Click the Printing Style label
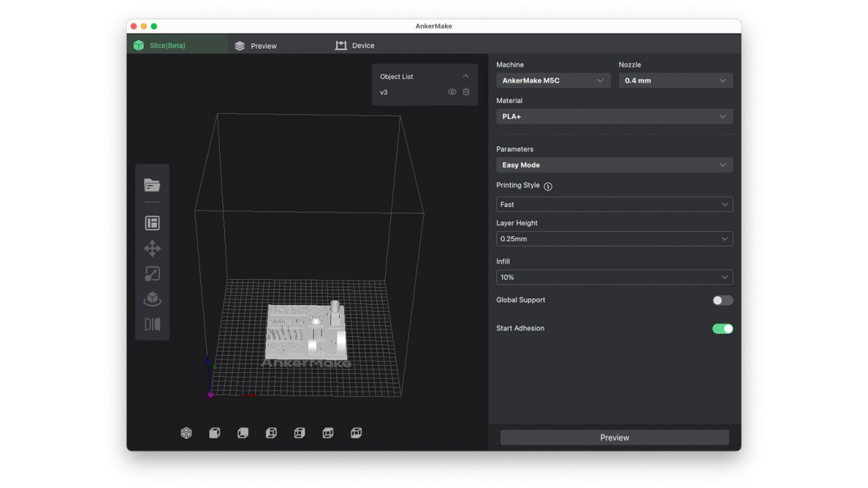 [518, 185]
